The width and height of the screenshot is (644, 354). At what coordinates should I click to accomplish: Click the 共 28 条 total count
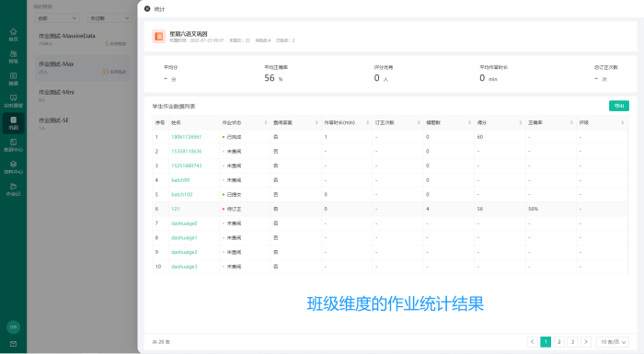pos(161,342)
